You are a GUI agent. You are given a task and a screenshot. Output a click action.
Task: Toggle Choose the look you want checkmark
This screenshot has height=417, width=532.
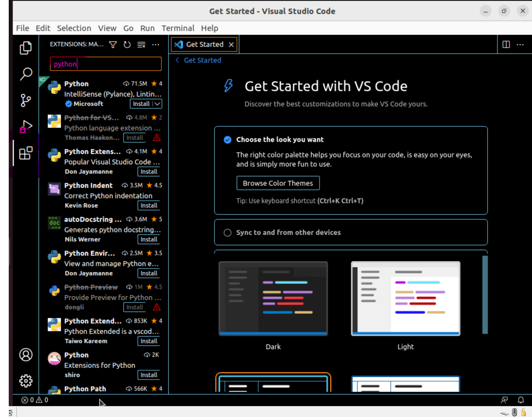(227, 140)
